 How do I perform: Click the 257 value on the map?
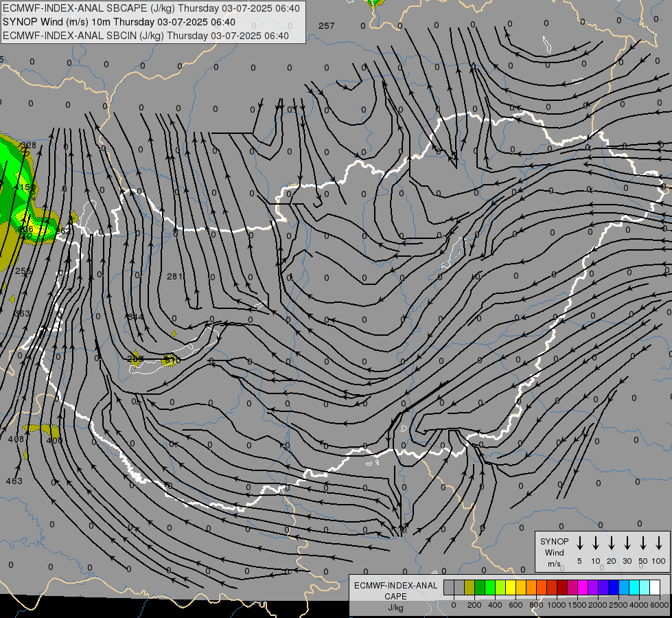point(327,25)
